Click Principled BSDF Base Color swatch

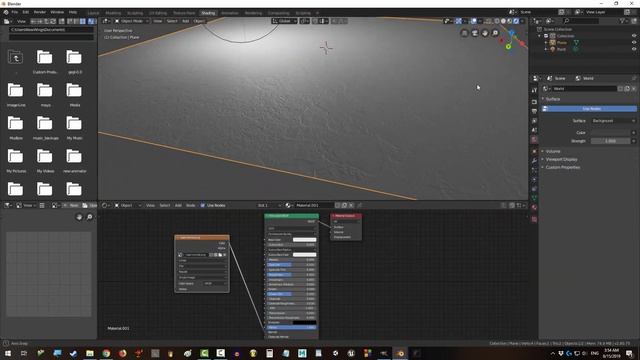(x=304, y=240)
